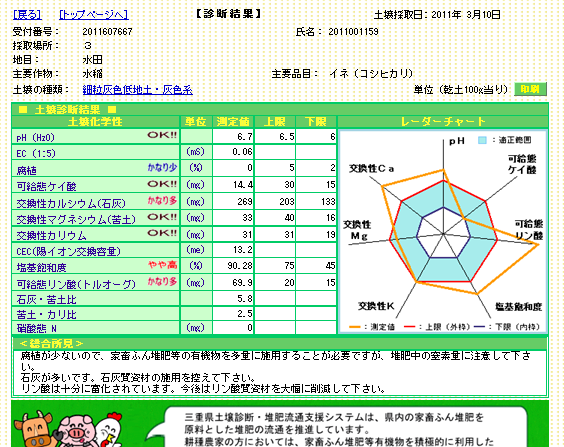Click the 塩基飽和度 やや高 status badge
The width and height of the screenshot is (564, 447).
click(163, 265)
